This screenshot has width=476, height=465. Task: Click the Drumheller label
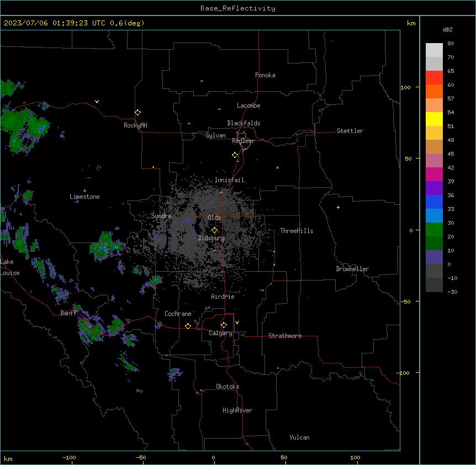pyautogui.click(x=352, y=269)
